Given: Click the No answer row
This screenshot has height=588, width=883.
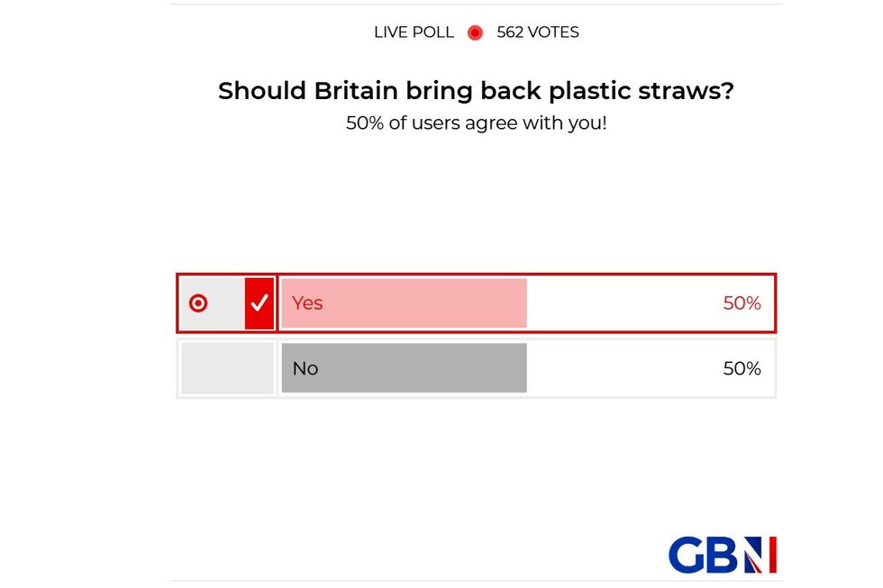Looking at the screenshot, I should click(x=475, y=367).
